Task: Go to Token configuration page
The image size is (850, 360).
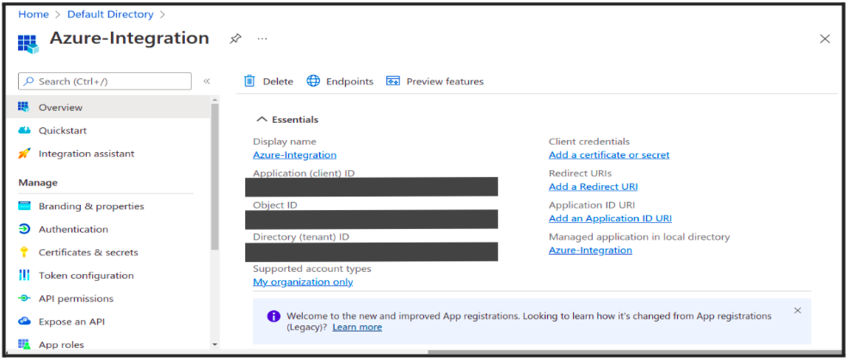Action: tap(86, 275)
